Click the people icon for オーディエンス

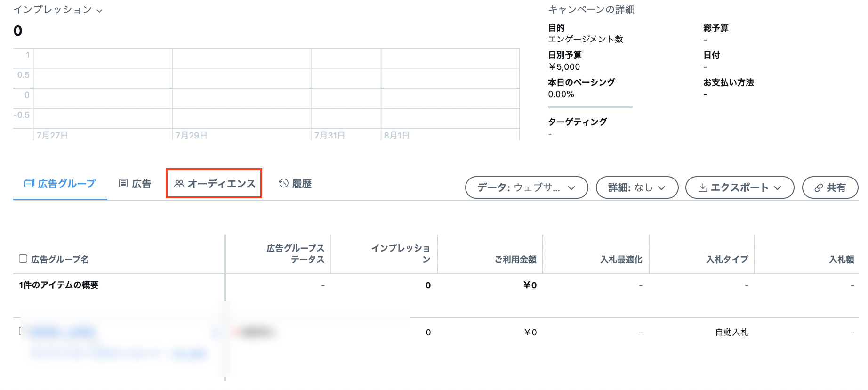pyautogui.click(x=179, y=184)
